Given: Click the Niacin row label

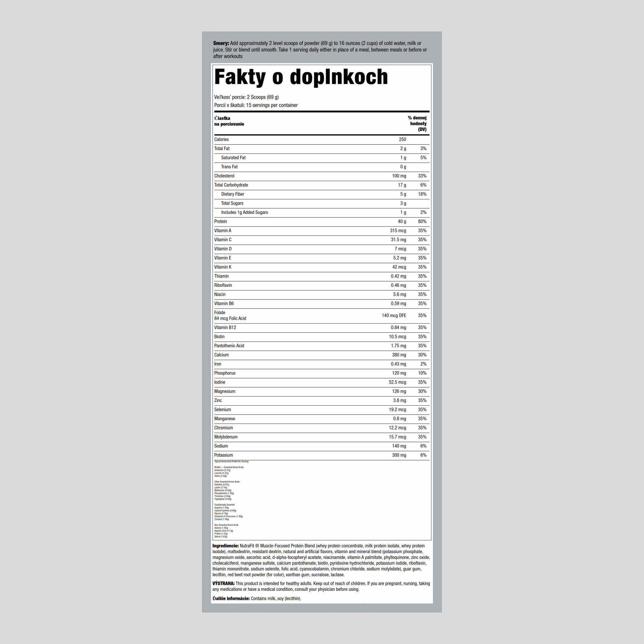Looking at the screenshot, I should click(x=220, y=294).
